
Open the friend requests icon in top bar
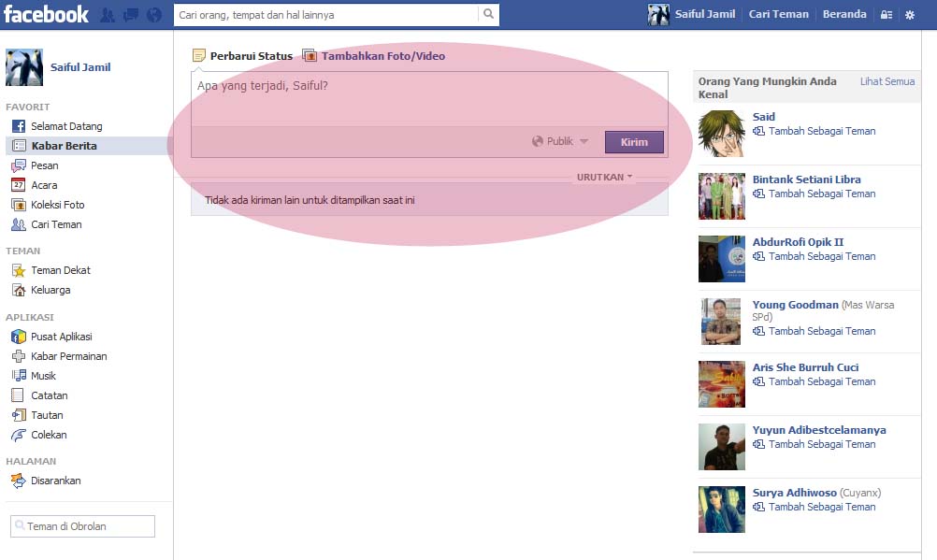click(x=108, y=15)
